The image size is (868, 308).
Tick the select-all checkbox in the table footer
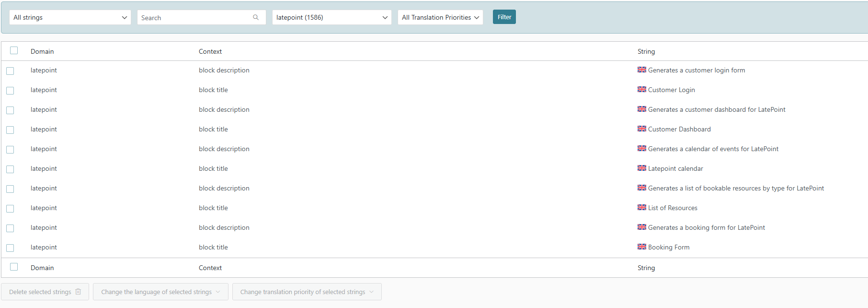(x=14, y=267)
